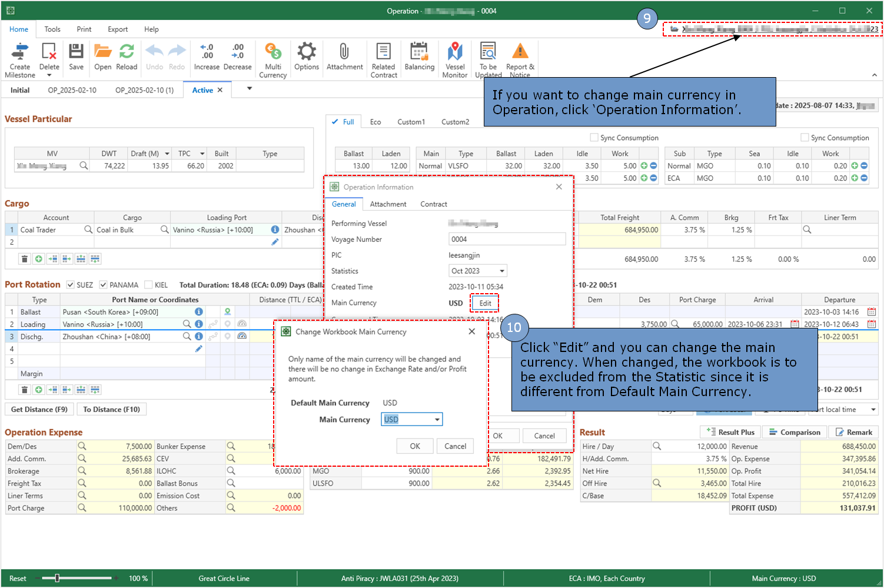
Task: Expand the Draft (M) column dropdown
Action: click(x=167, y=154)
